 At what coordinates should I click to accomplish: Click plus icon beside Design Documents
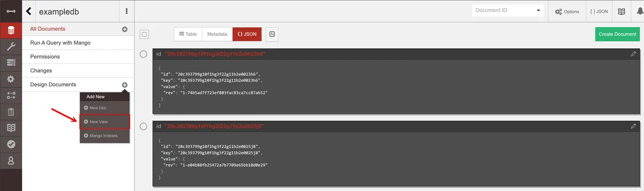pyautogui.click(x=125, y=85)
